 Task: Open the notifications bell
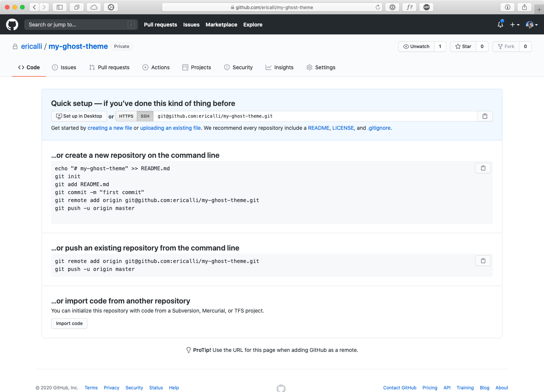(x=500, y=25)
